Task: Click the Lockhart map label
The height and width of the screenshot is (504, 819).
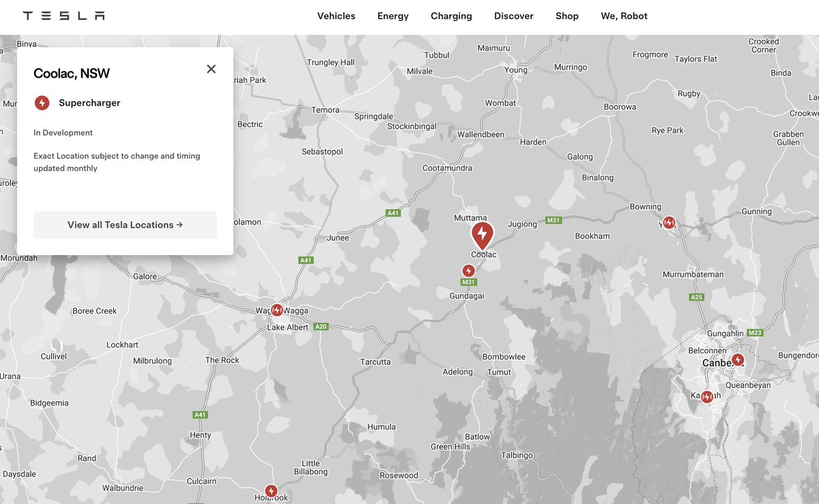Action: pos(123,345)
